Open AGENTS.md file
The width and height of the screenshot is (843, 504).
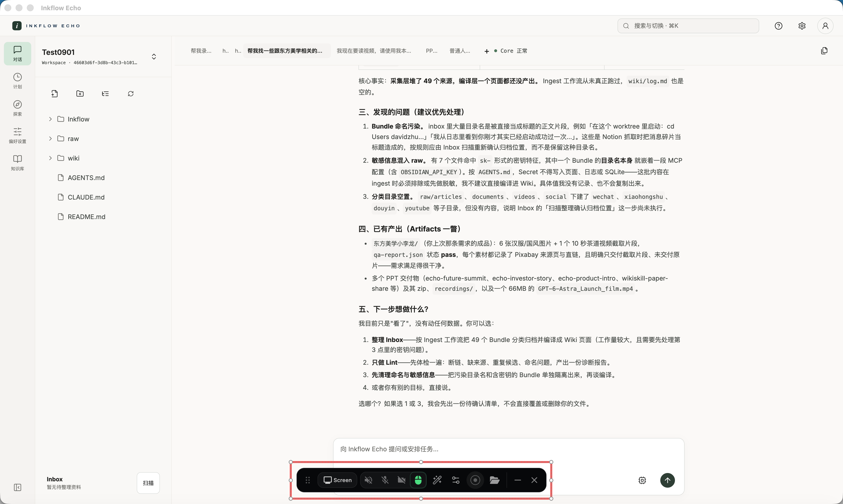86,178
